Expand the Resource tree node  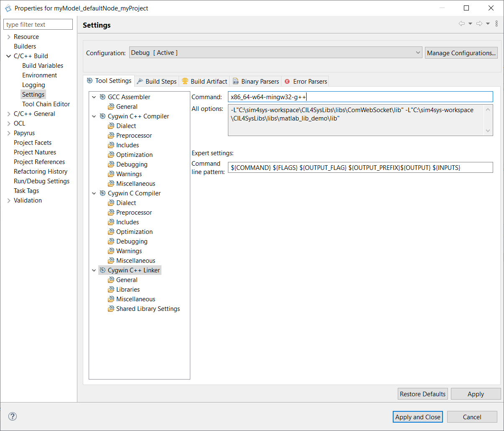[9, 37]
